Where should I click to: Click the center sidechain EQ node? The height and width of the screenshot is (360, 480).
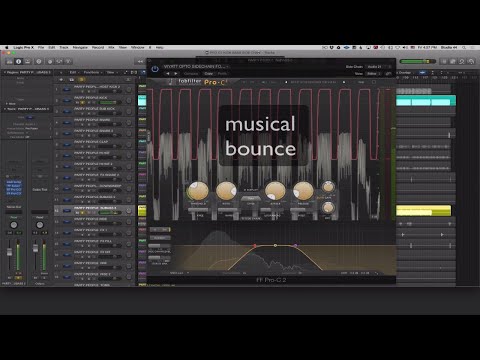pyautogui.click(x=275, y=246)
